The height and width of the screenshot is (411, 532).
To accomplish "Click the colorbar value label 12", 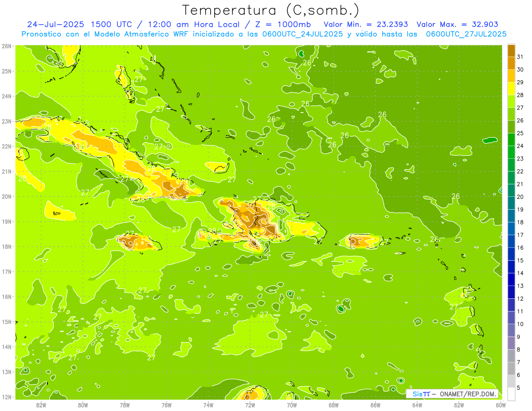I will click(520, 298).
